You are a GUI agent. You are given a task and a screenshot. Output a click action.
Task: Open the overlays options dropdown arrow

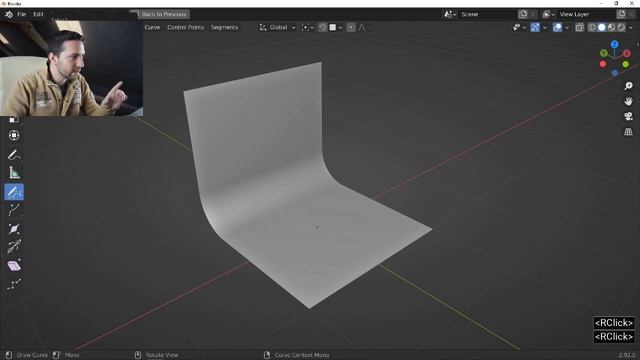(567, 27)
